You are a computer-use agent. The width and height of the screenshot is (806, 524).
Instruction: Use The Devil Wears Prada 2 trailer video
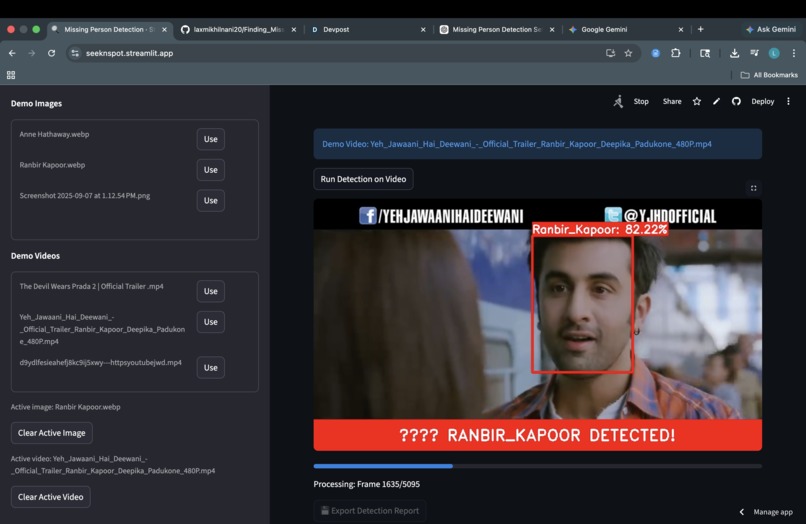[210, 291]
